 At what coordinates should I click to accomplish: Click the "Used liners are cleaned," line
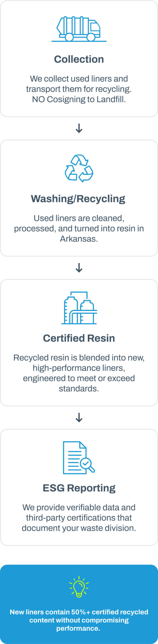click(79, 218)
